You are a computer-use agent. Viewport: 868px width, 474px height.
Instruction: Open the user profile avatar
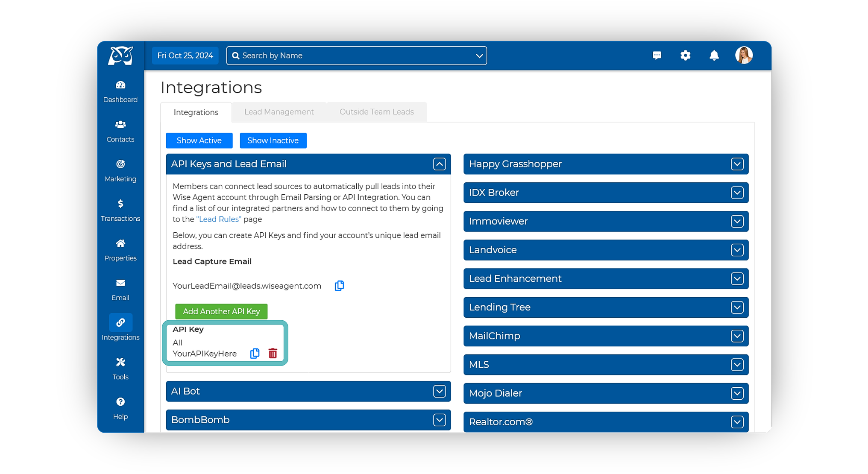pyautogui.click(x=744, y=56)
